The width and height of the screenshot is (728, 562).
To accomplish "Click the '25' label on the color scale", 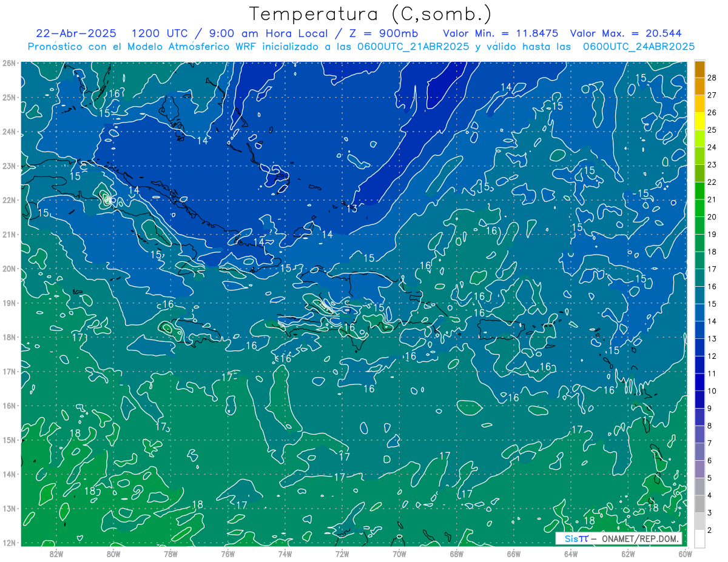I will tap(712, 130).
